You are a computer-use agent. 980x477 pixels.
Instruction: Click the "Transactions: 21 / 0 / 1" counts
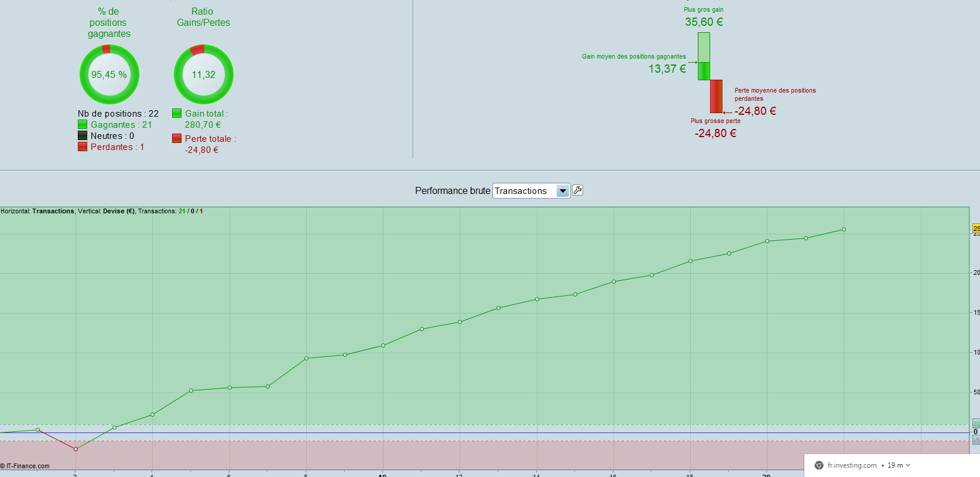[x=170, y=211]
